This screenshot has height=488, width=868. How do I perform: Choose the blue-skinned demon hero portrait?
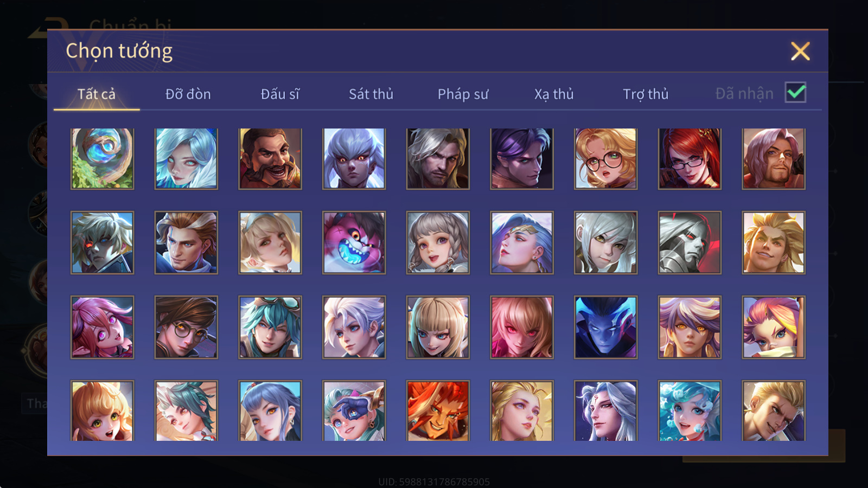606,327
